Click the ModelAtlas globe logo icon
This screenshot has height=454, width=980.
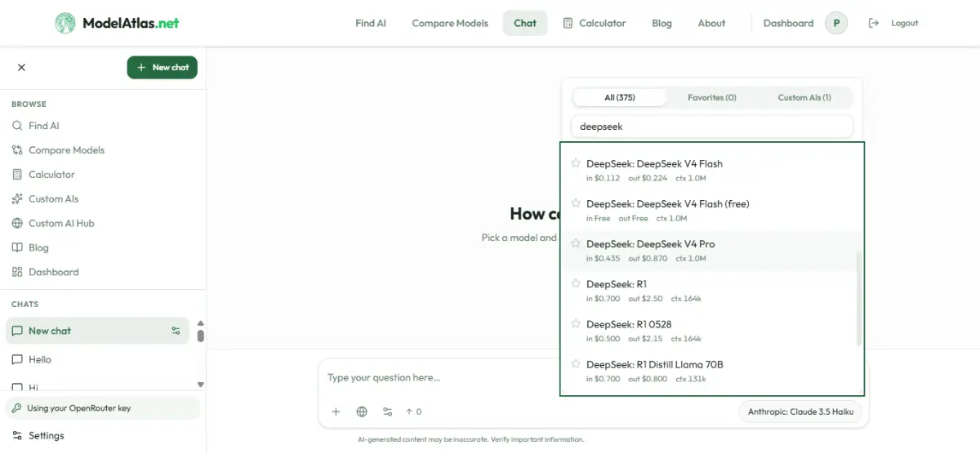click(66, 23)
